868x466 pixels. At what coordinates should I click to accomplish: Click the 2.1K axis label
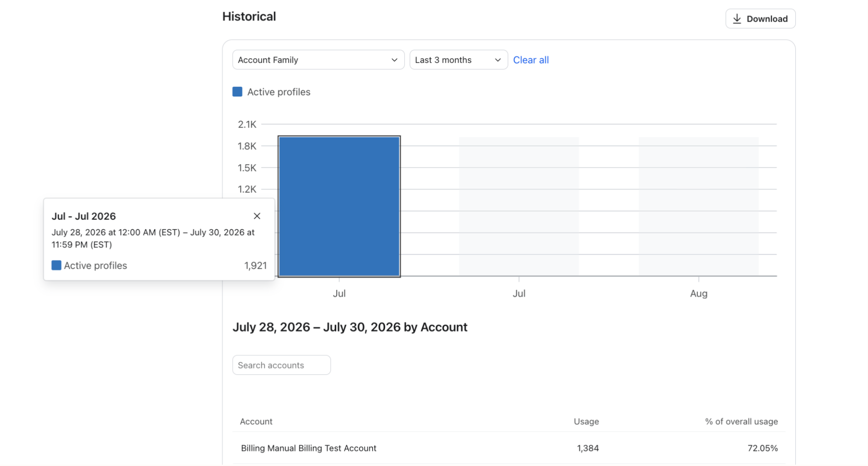click(247, 125)
